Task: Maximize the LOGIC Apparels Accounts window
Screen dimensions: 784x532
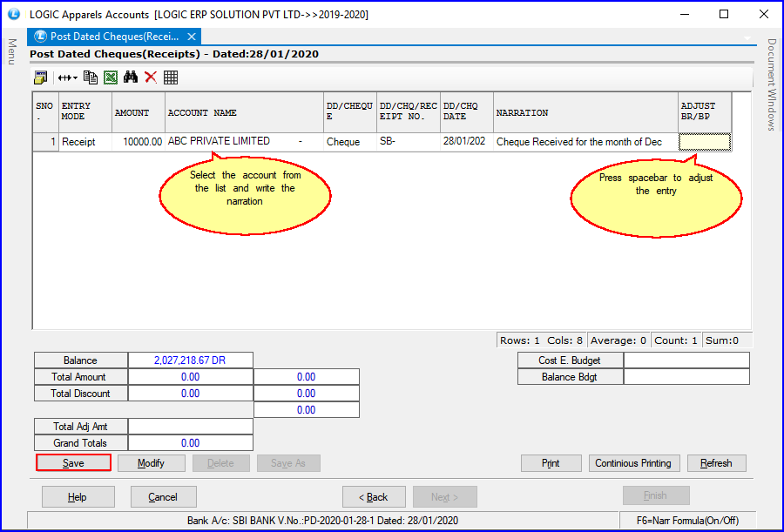Action: [x=724, y=14]
